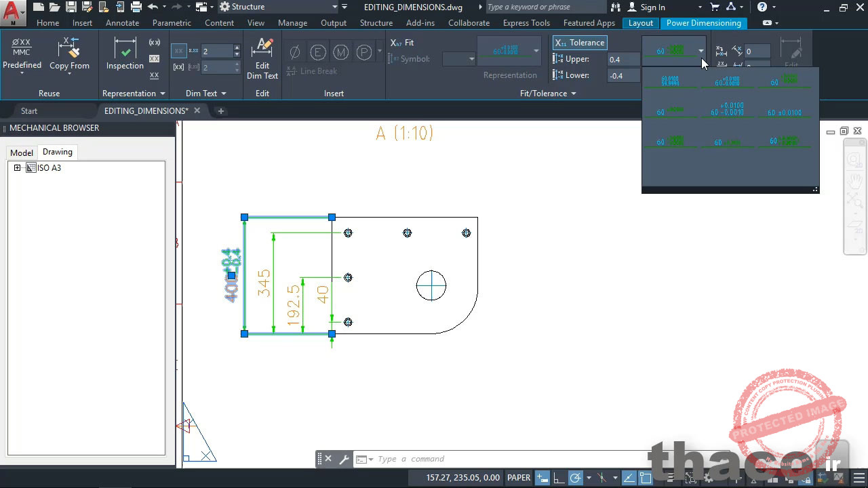Screen dimensions: 868x488
Task: Open the AutoCAD application menu button
Action: (12, 13)
